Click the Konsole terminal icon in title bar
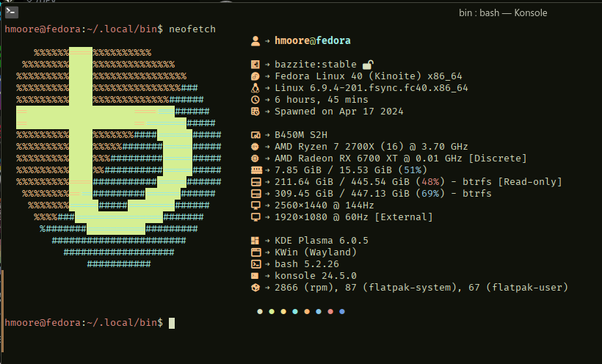602x364 pixels. pos(12,12)
